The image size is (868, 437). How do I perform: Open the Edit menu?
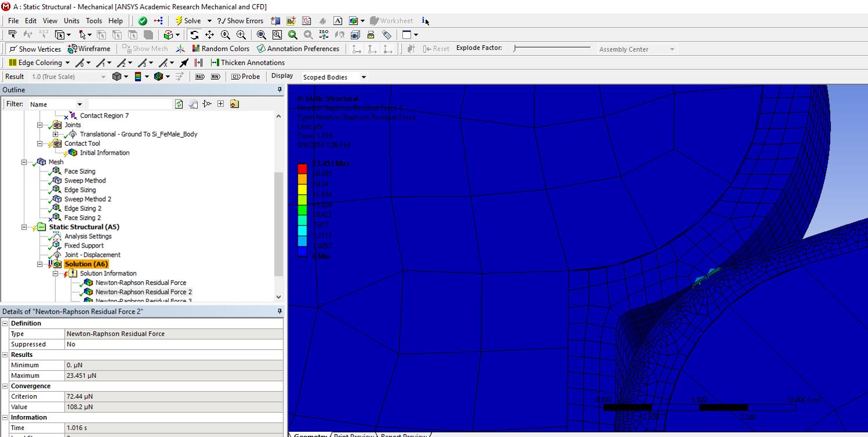(31, 21)
